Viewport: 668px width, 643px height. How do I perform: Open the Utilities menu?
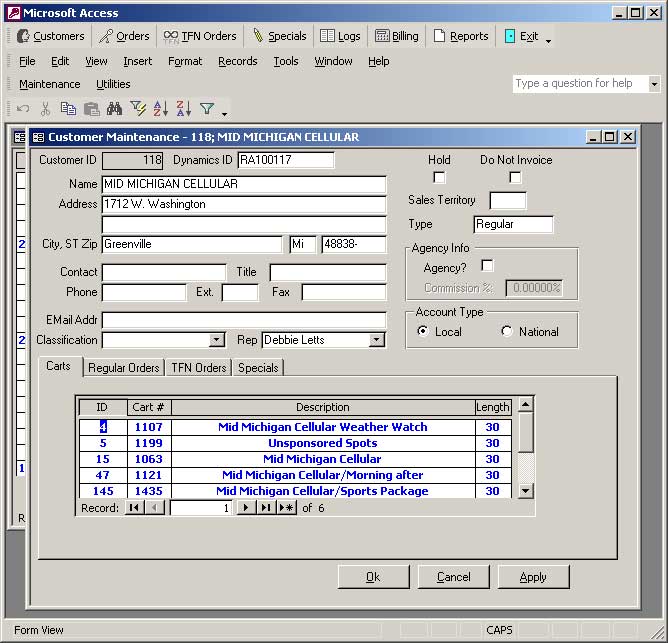pyautogui.click(x=113, y=84)
